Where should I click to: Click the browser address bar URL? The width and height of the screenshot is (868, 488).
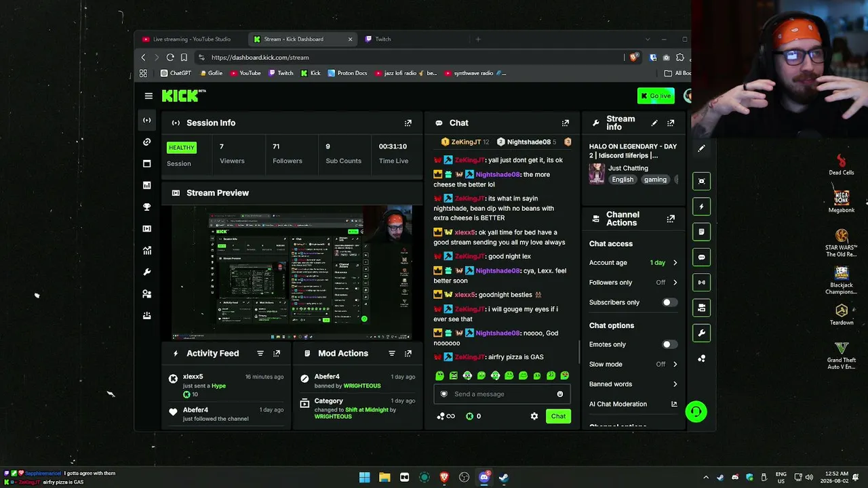point(260,58)
